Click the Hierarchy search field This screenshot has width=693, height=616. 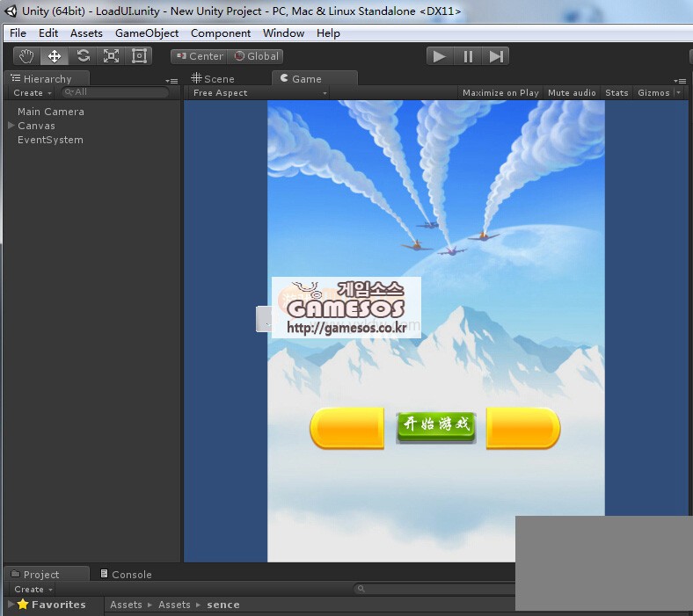(115, 92)
